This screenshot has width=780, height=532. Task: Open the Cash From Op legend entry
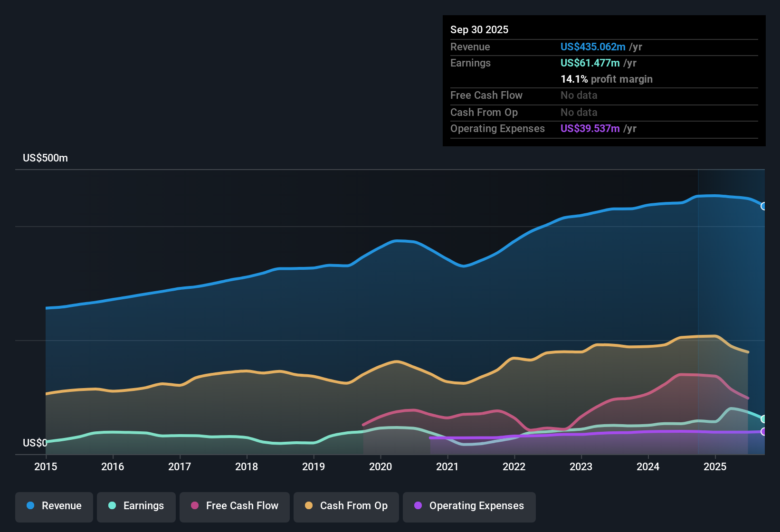(x=346, y=506)
